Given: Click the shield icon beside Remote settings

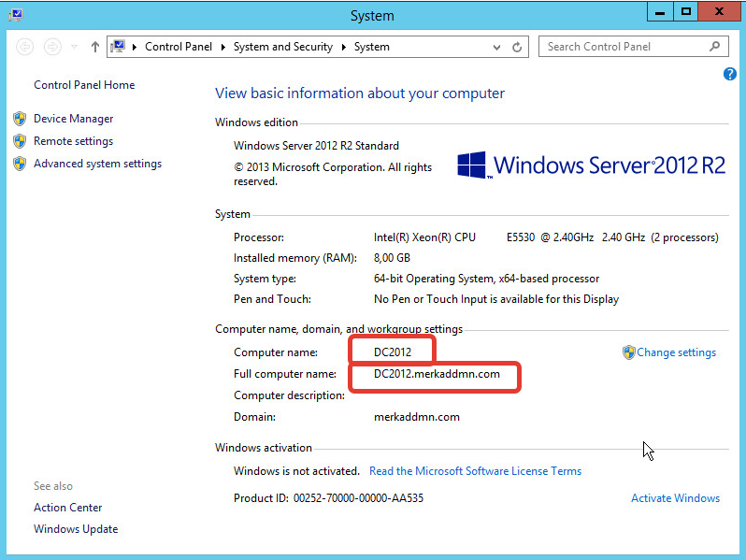Looking at the screenshot, I should tap(20, 141).
